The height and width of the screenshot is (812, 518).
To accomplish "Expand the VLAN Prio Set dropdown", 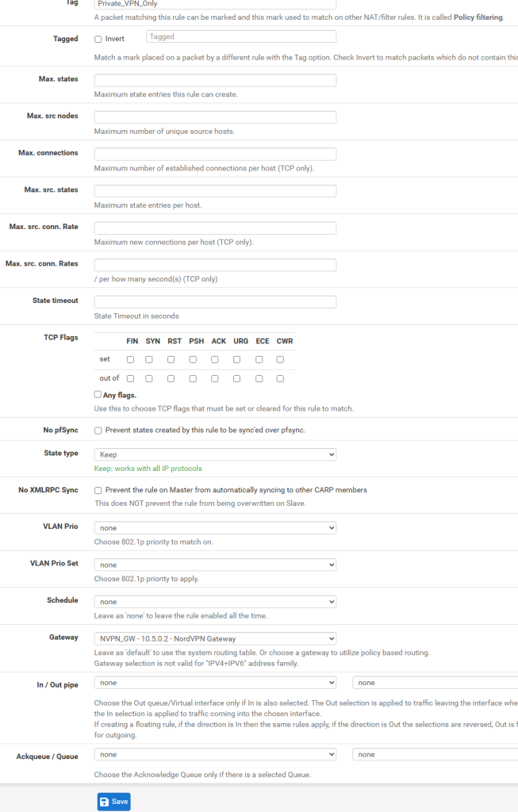I will [215, 565].
